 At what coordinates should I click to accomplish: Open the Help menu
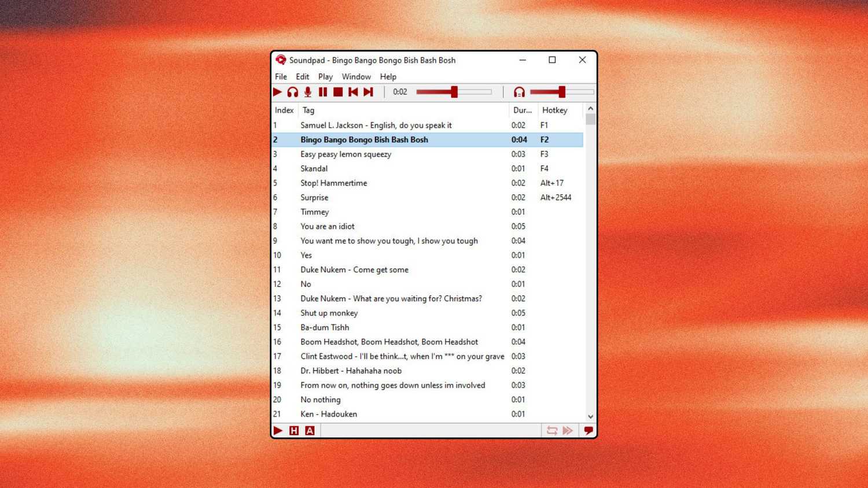pos(388,76)
